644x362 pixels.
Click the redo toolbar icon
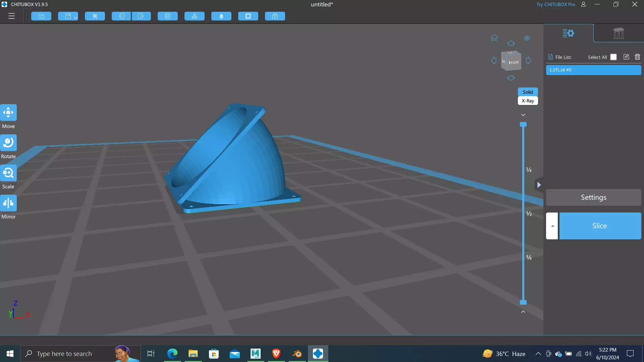coord(141,16)
